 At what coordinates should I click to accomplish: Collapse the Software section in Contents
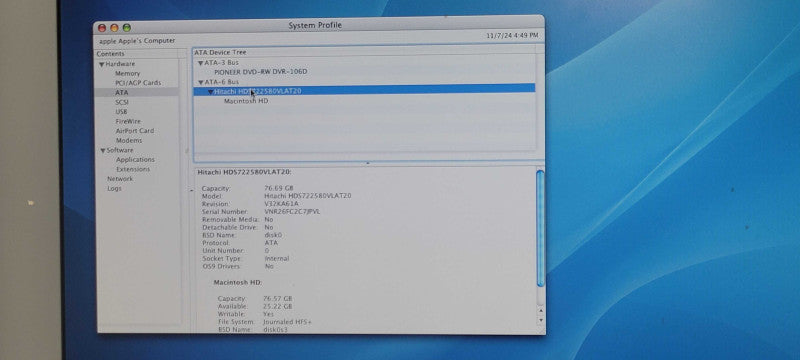[x=103, y=151]
